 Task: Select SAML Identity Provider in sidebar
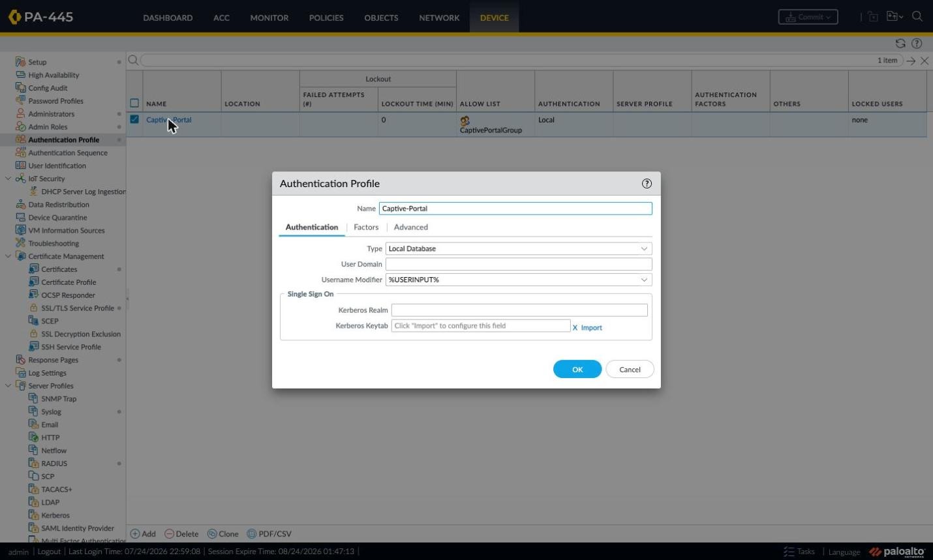pyautogui.click(x=78, y=528)
